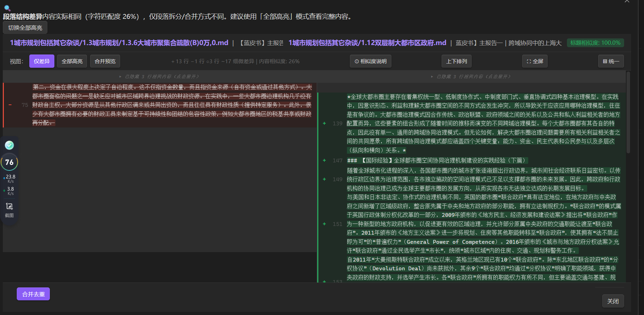The height and width of the screenshot is (315, 644).
Task: Select added line 151 about 联合政府
Action: click(x=472, y=224)
